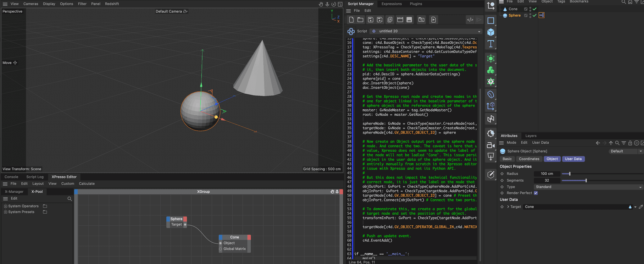Open the Type dropdown set to Standard
The height and width of the screenshot is (264, 644).
(x=588, y=187)
